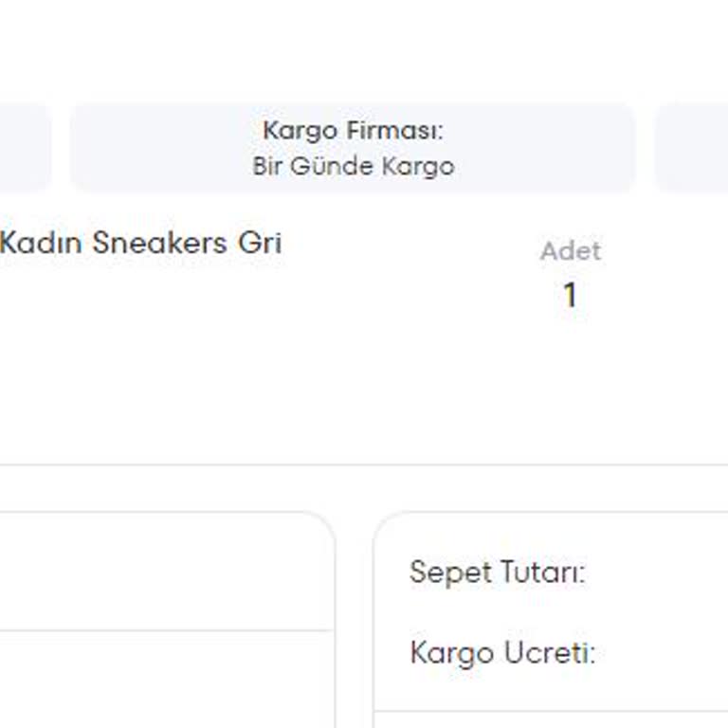The height and width of the screenshot is (728, 728).
Task: Click the "Kargo Ücreti:" label
Action: [502, 653]
